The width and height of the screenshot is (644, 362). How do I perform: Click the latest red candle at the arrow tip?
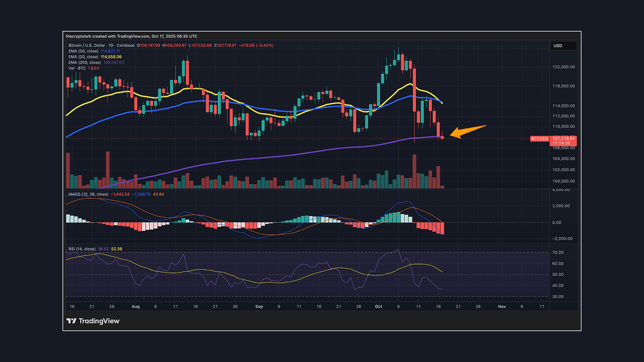pos(442,137)
